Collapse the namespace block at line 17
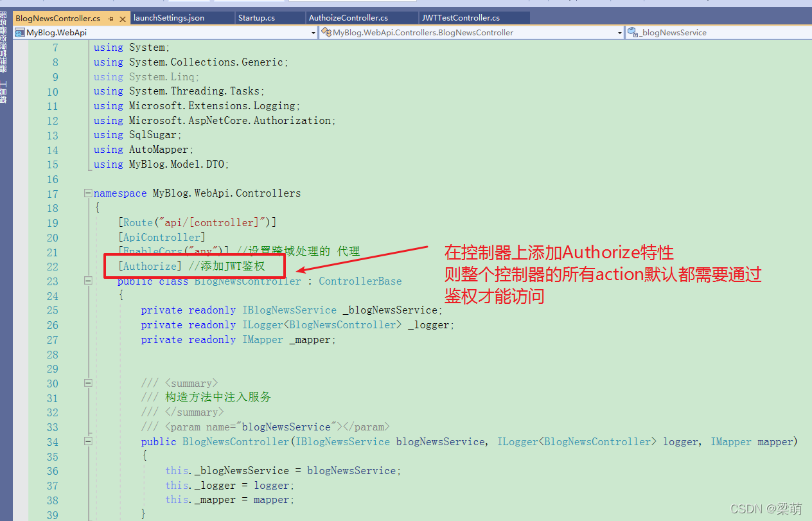This screenshot has height=521, width=812. point(87,193)
